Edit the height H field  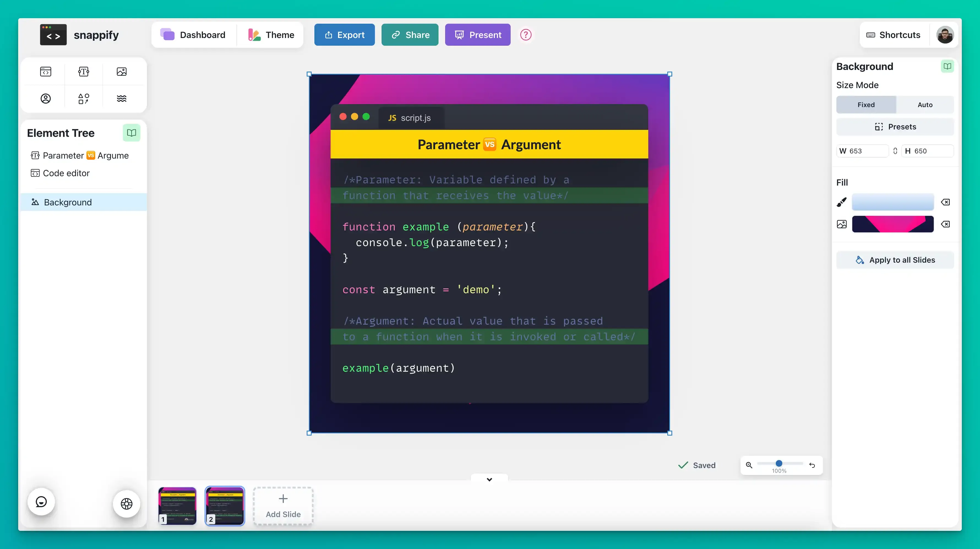tap(927, 151)
